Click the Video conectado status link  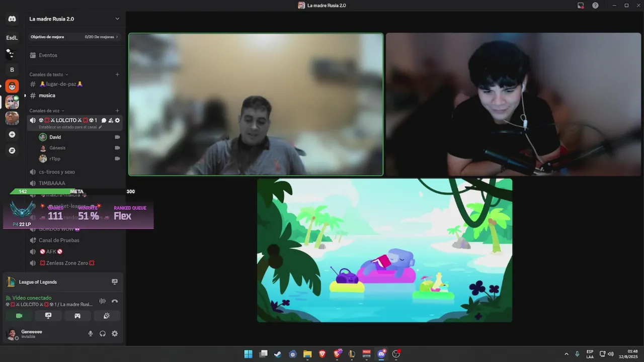32,298
